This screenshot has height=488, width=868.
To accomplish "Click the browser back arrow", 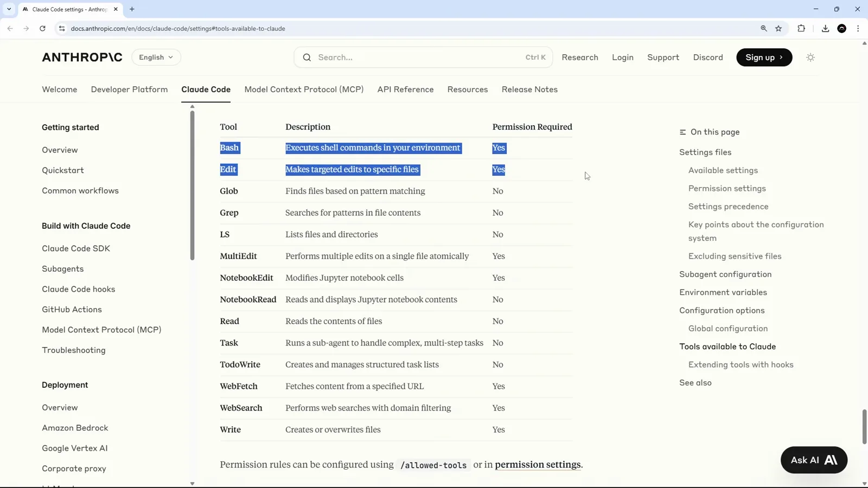I will [x=10, y=28].
